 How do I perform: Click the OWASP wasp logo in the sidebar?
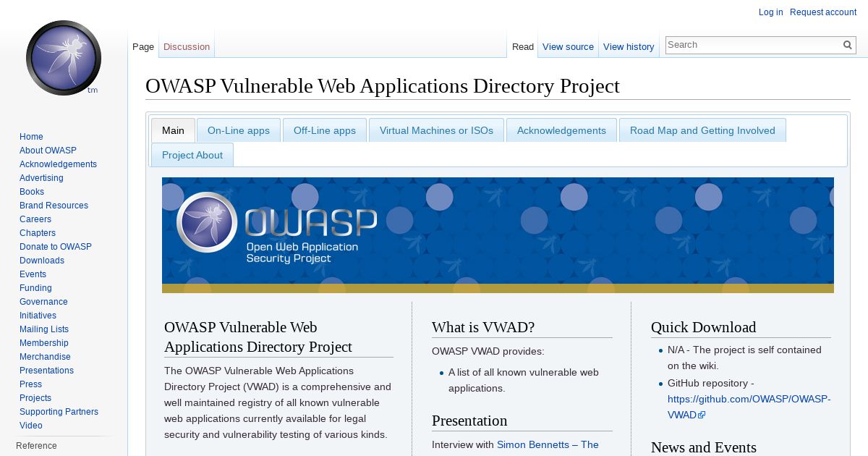point(64,58)
